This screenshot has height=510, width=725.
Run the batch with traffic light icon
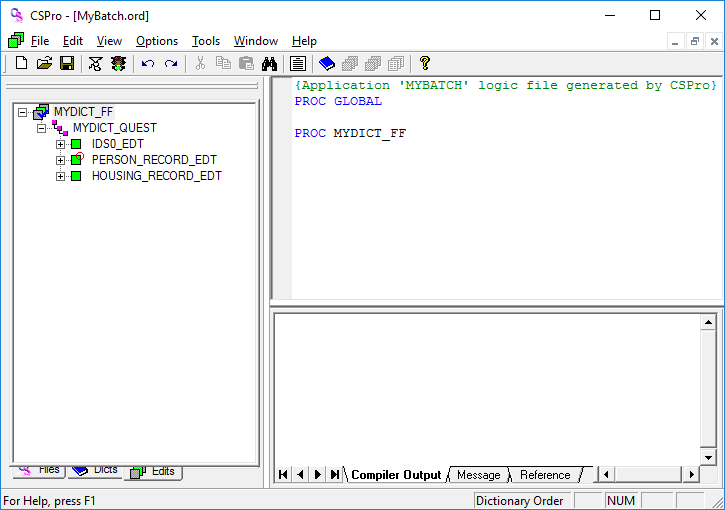119,63
